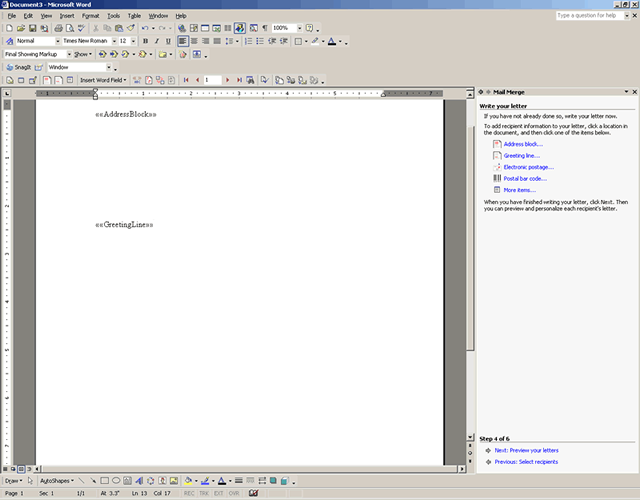
Task: Save the document using the floppy icon
Action: click(32, 28)
